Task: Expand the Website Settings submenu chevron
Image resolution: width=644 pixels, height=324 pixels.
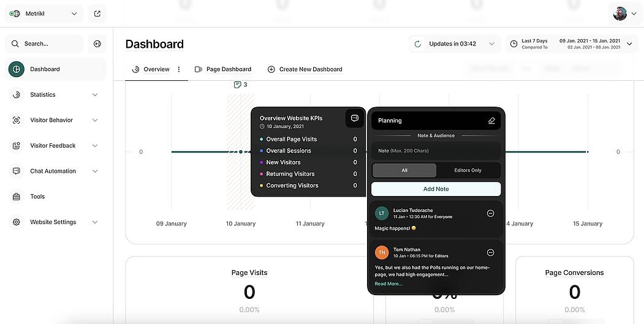Action: point(95,222)
